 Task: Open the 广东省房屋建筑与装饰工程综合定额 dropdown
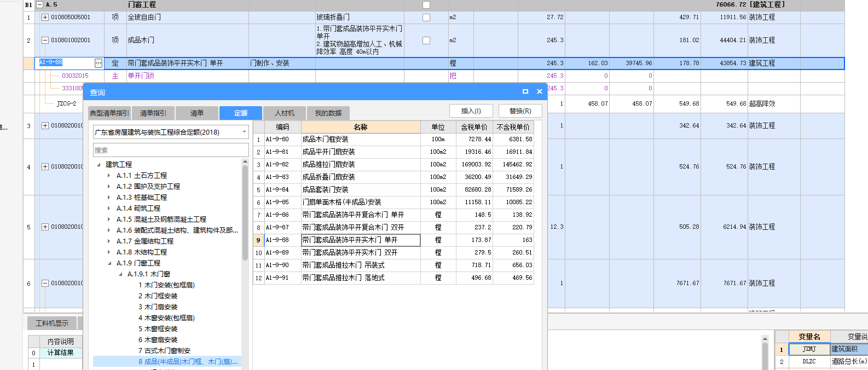(244, 132)
